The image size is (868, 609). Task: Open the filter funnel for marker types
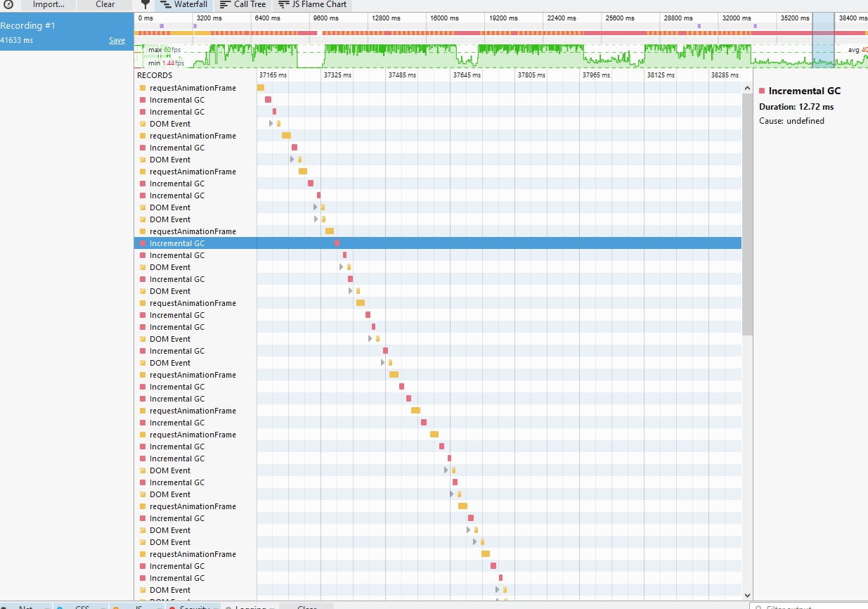145,4
